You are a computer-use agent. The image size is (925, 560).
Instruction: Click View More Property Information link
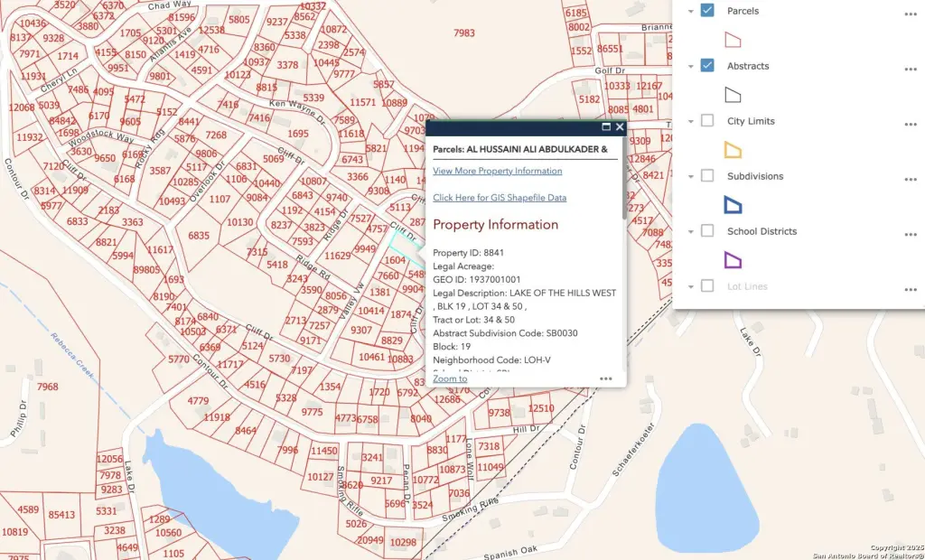497,171
